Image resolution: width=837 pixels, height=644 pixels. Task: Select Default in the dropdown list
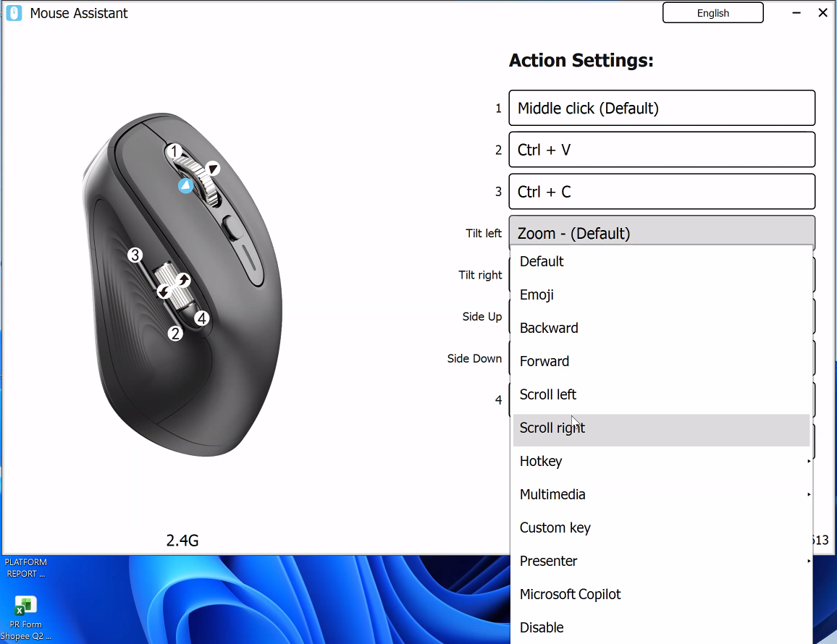(x=661, y=261)
